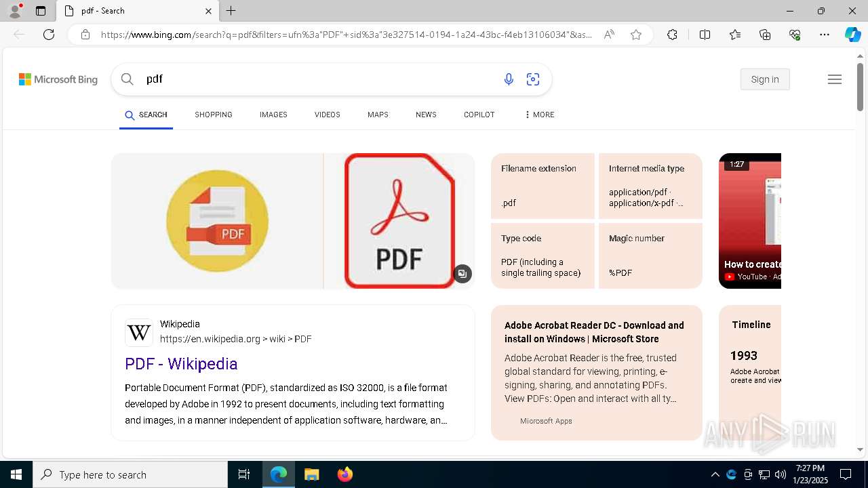This screenshot has height=488, width=868.
Task: Click the search magnifier icon
Action: coord(127,79)
